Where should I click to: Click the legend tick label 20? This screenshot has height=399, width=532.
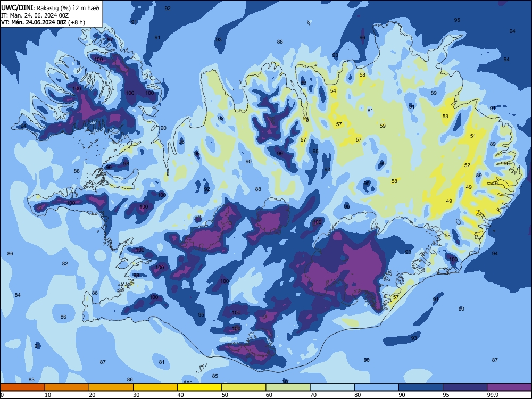click(92, 395)
